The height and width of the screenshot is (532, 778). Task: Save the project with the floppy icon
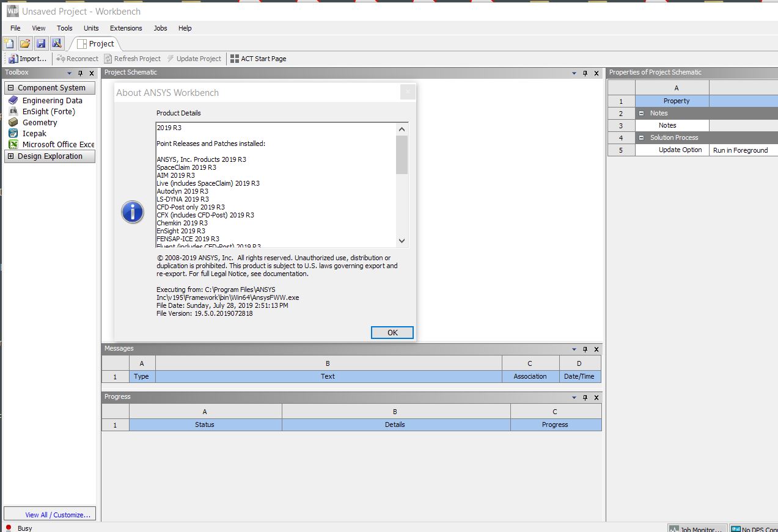click(x=41, y=43)
